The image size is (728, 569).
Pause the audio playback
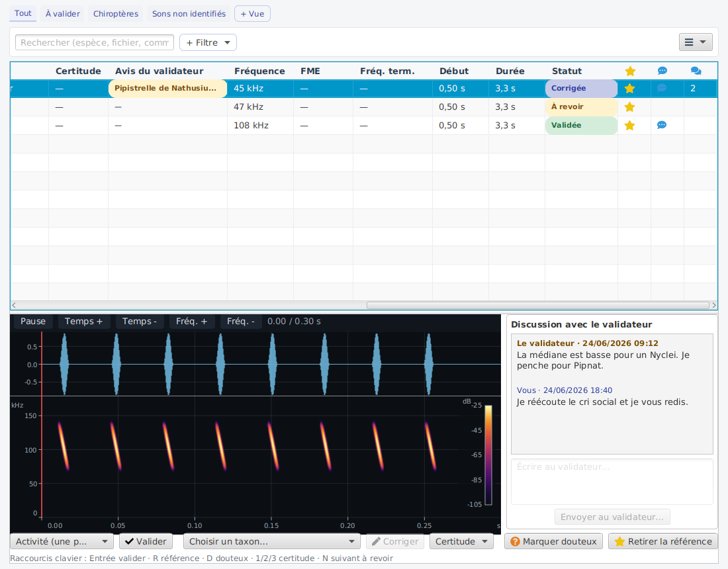[33, 321]
